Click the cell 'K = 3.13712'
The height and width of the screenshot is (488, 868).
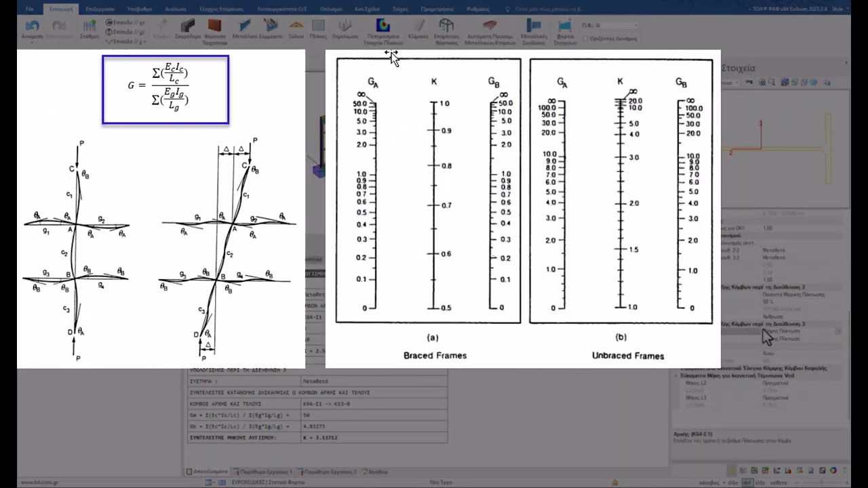point(374,438)
